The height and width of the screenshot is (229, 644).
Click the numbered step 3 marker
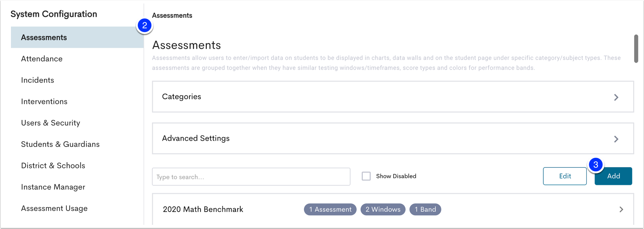click(x=596, y=165)
